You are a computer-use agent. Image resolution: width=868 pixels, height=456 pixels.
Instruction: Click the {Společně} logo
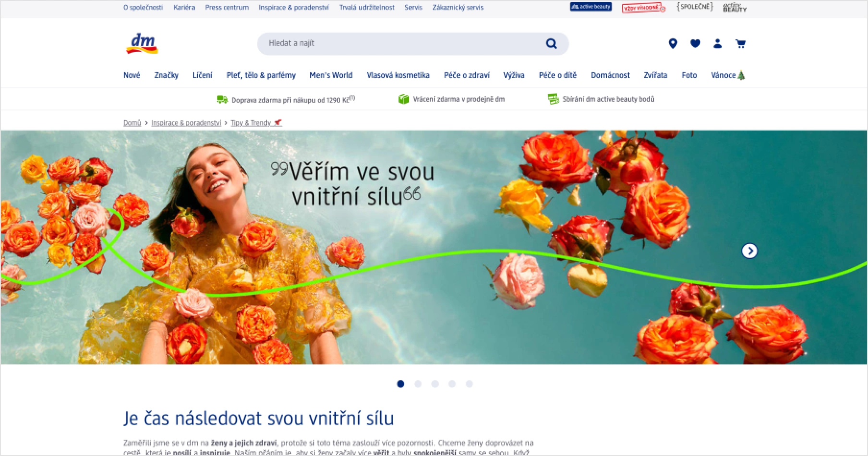pos(695,7)
